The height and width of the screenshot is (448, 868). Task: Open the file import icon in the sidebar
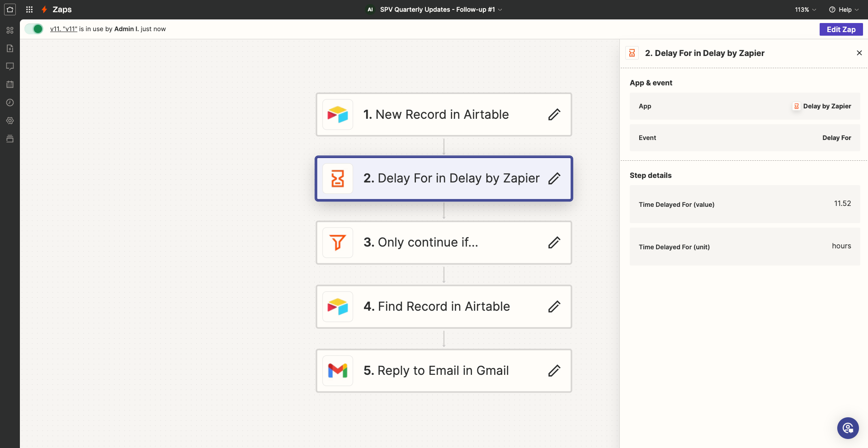click(x=10, y=48)
